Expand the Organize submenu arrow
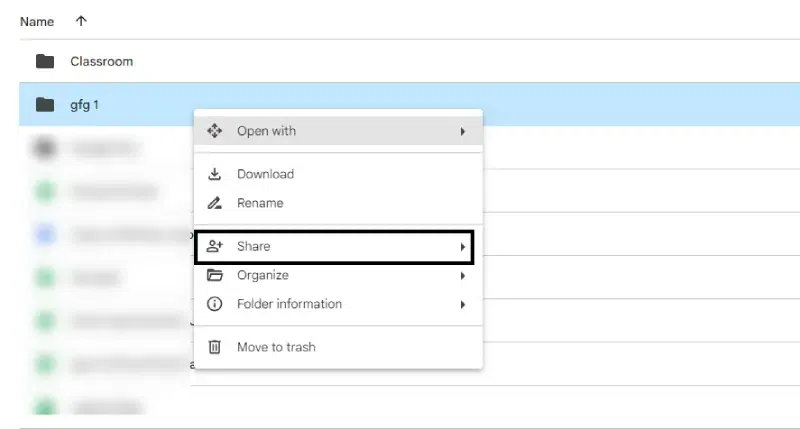The width and height of the screenshot is (800, 429). point(463,275)
